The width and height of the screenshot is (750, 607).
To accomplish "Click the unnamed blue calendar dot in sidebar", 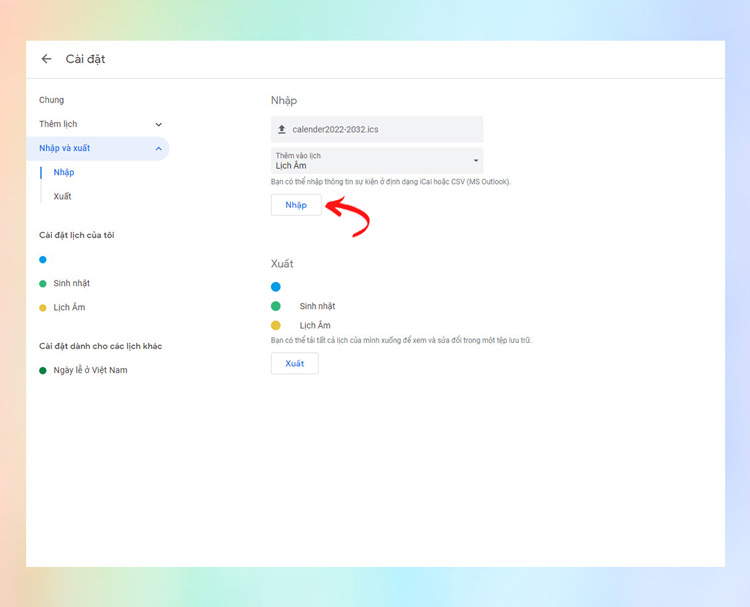I will coord(43,260).
